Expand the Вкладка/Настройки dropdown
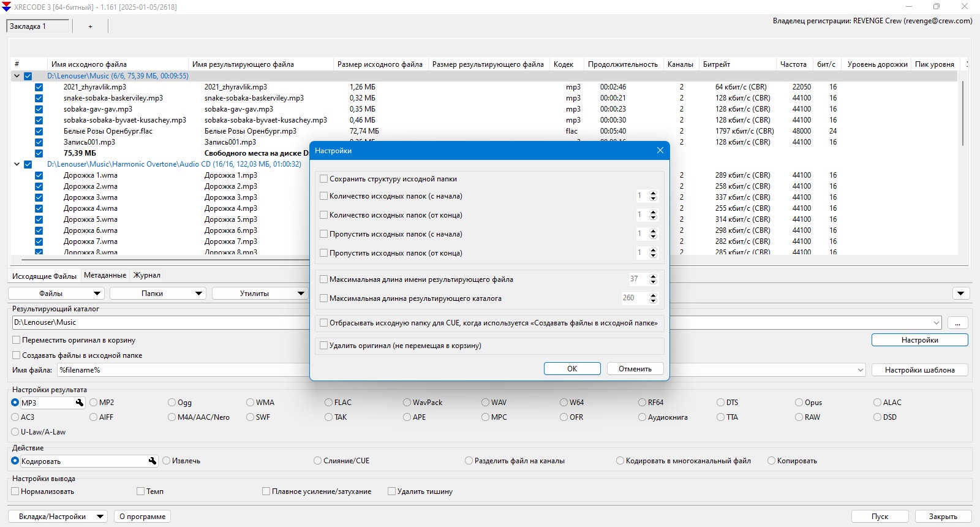This screenshot has height=527, width=980. 58,517
